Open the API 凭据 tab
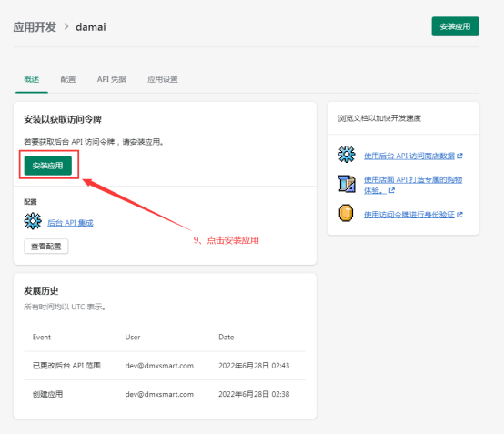Viewport: 504px width, 434px height. [112, 79]
